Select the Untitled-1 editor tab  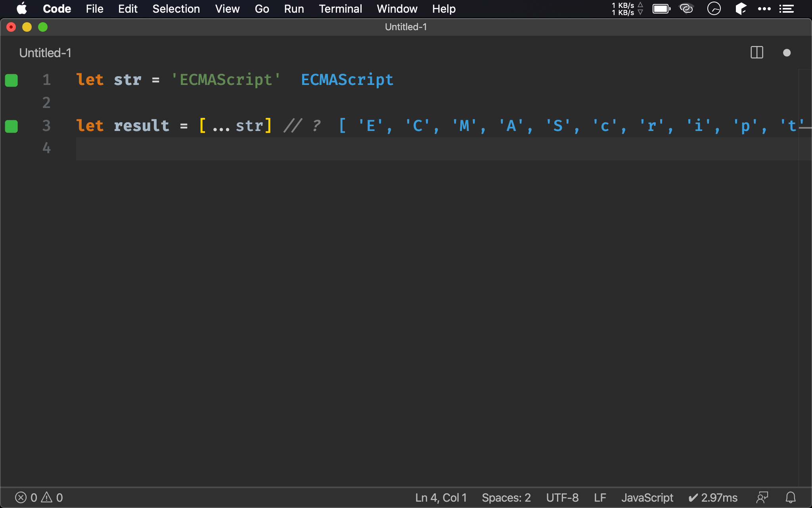coord(45,53)
